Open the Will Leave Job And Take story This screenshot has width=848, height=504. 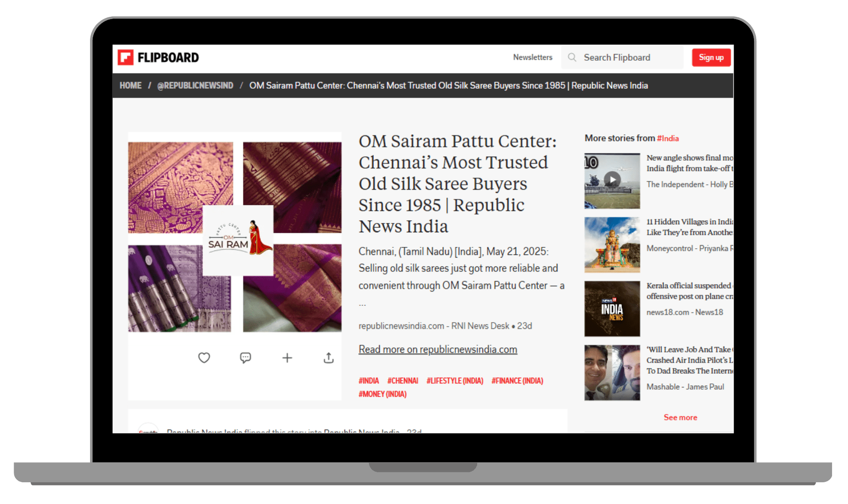(x=690, y=360)
